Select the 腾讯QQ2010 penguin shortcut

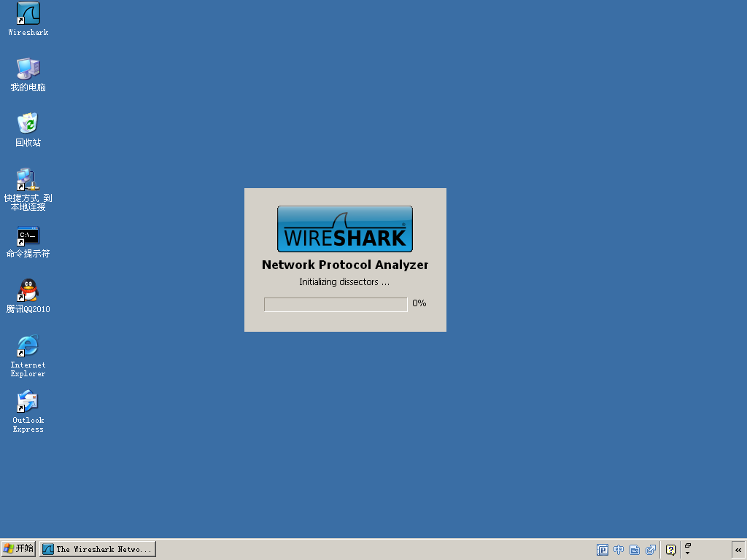click(28, 296)
